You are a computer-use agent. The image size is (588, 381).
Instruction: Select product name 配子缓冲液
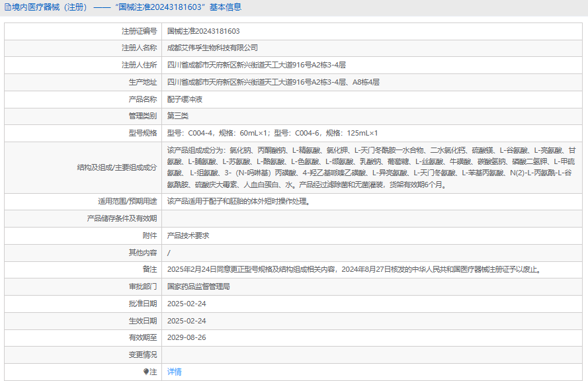click(185, 99)
